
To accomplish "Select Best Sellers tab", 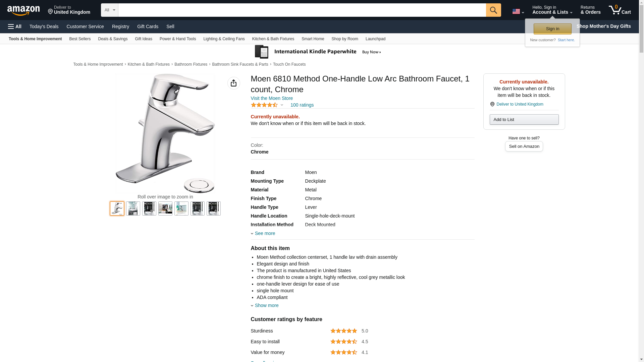I will [80, 39].
